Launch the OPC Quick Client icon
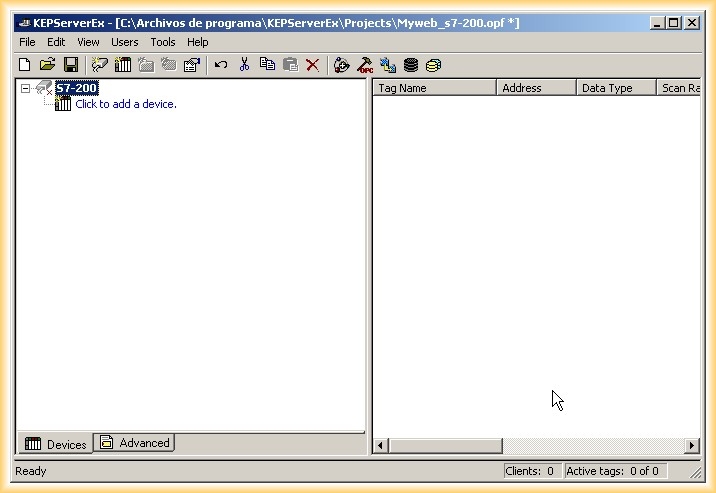 [x=365, y=65]
